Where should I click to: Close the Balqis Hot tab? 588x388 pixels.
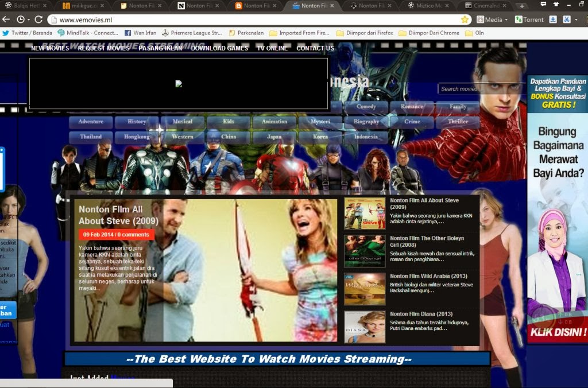tap(45, 6)
